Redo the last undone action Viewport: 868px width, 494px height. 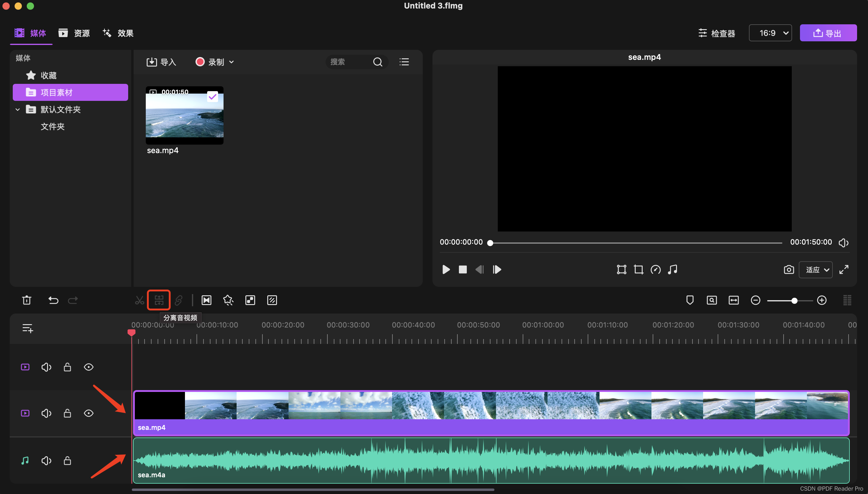[x=73, y=300]
